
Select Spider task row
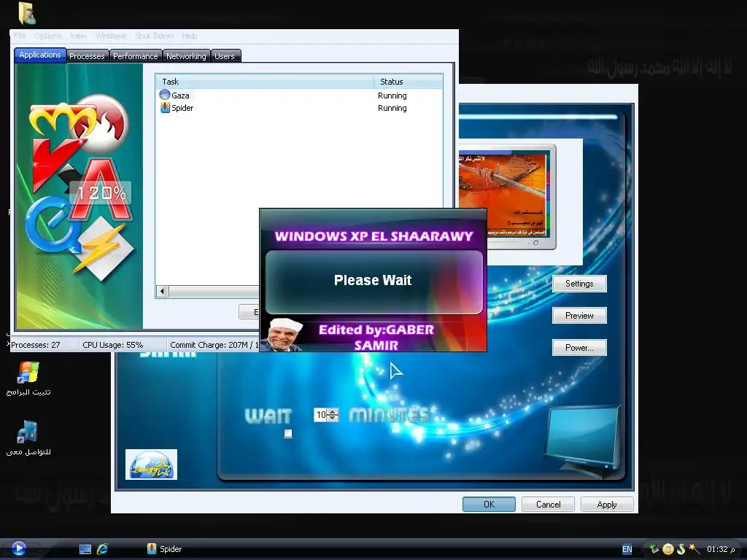299,108
